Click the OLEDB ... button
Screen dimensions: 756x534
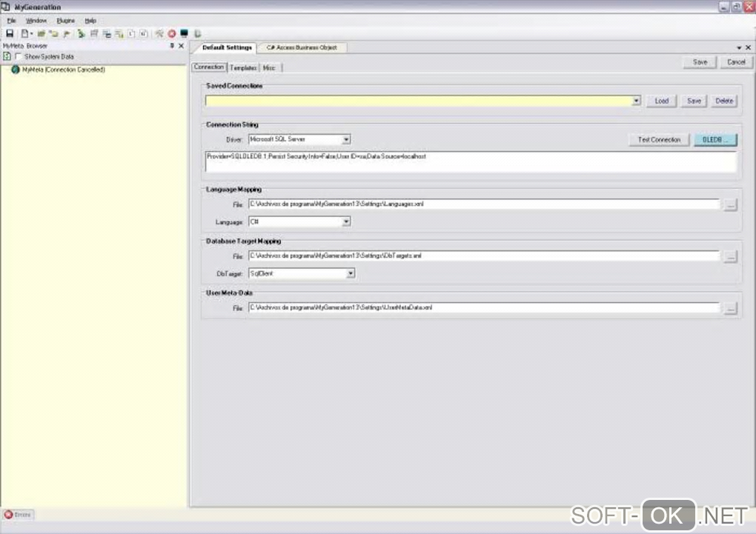point(715,140)
